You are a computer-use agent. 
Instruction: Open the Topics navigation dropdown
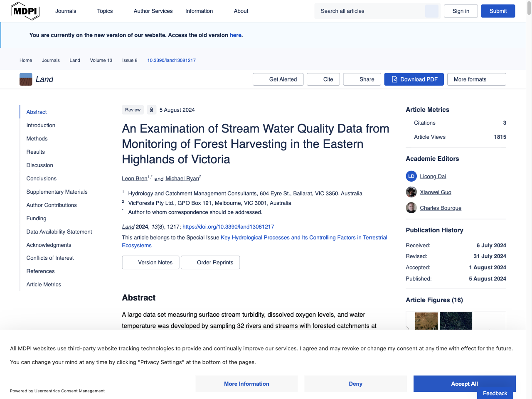pyautogui.click(x=104, y=11)
